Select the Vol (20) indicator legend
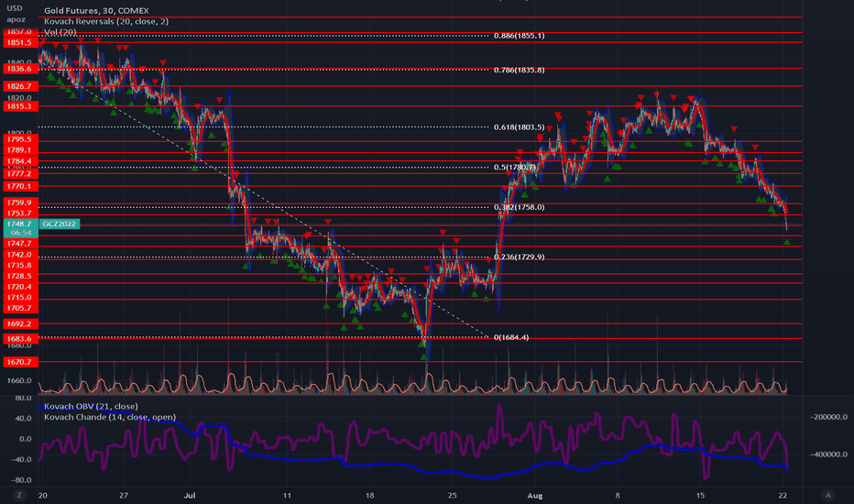This screenshot has height=504, width=854. 60,32
